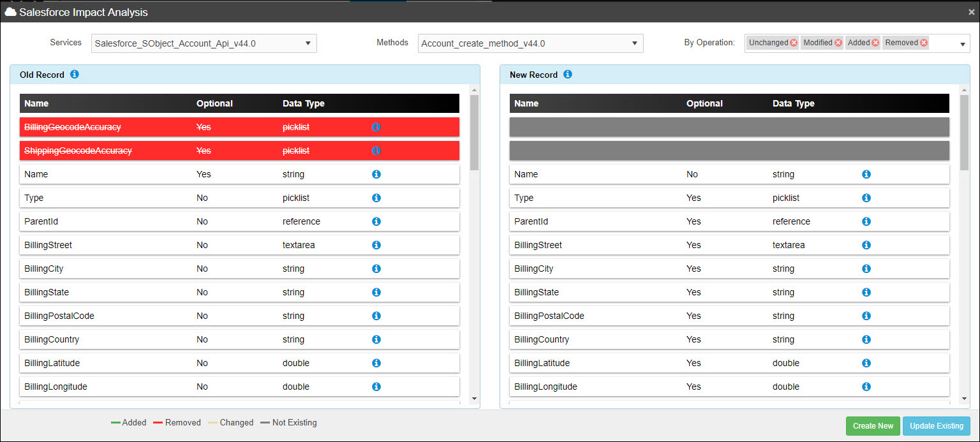Screen dimensions: 980x442
Task: Expand the By Operation filter dropdown arrow
Action: coord(962,44)
